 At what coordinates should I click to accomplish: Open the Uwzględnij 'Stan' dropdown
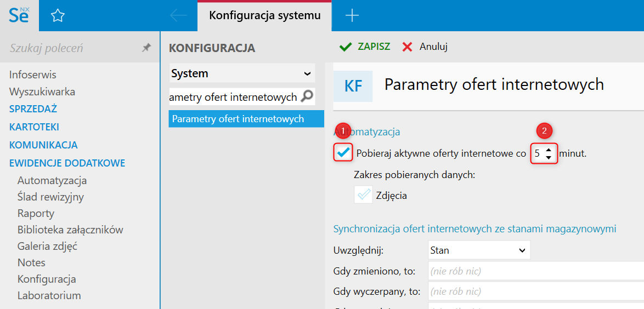coord(479,250)
